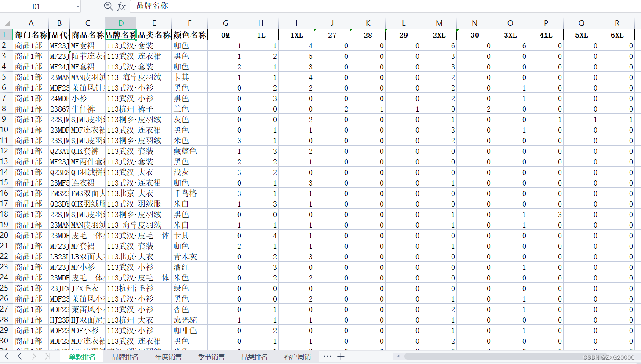The height and width of the screenshot is (364, 641).
Task: Select column D header
Action: [121, 23]
